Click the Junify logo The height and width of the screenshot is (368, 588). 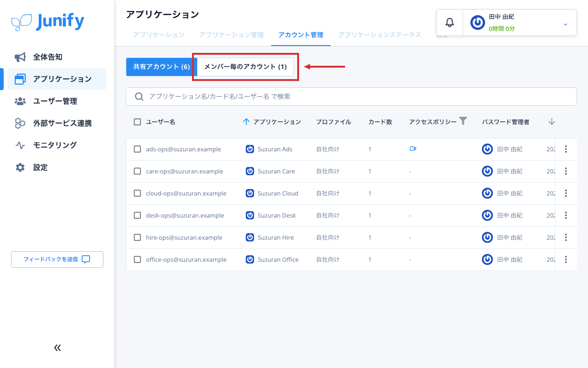(48, 22)
